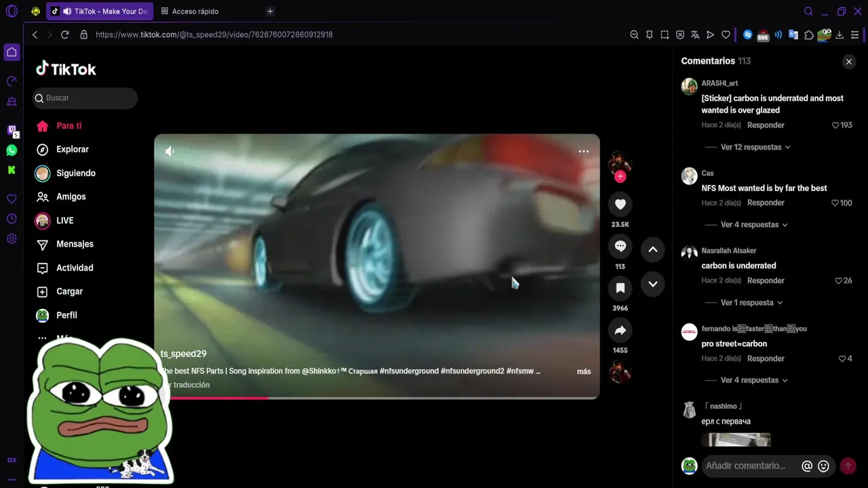Click the @Shinkko mention in caption
The image size is (868, 488).
[324, 371]
